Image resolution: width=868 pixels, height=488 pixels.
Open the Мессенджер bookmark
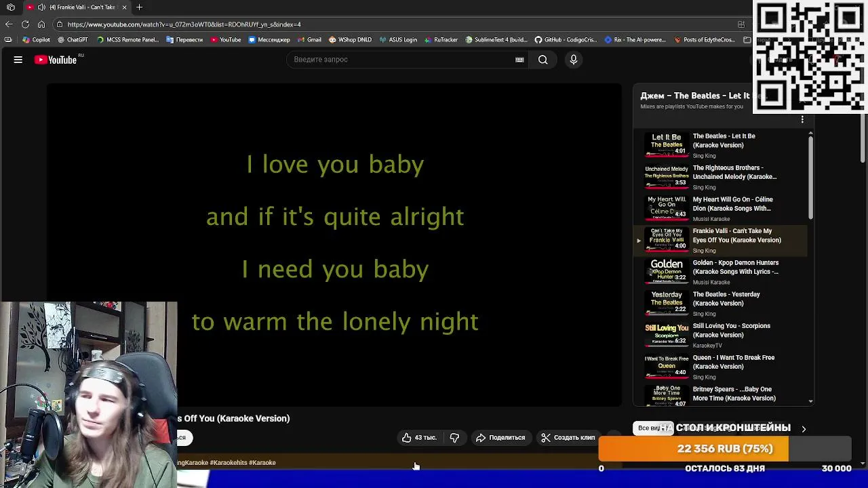click(x=269, y=40)
